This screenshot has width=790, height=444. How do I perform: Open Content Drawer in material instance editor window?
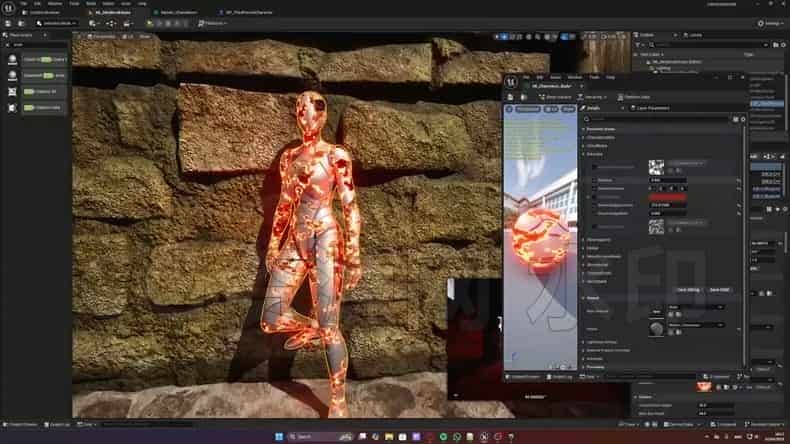pos(524,377)
